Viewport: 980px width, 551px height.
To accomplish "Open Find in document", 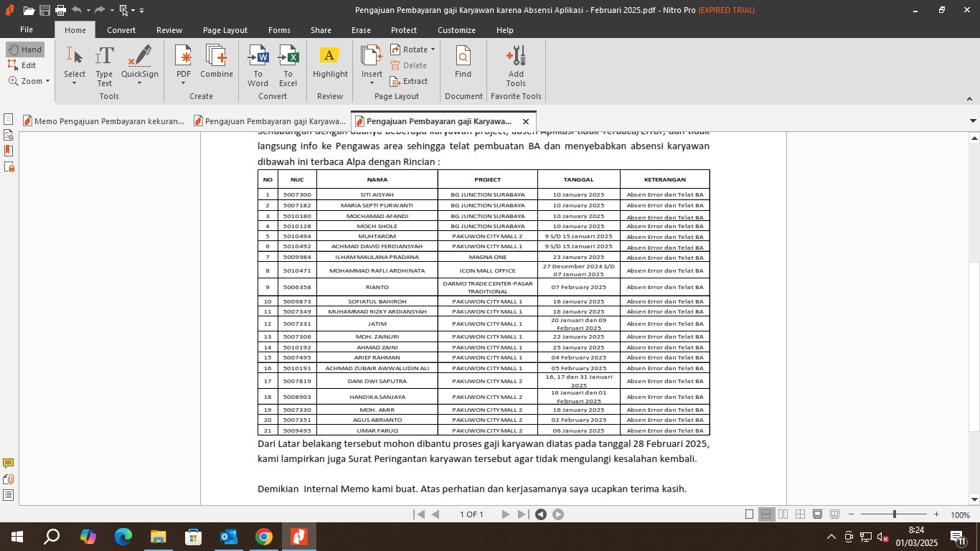I will pos(463,62).
